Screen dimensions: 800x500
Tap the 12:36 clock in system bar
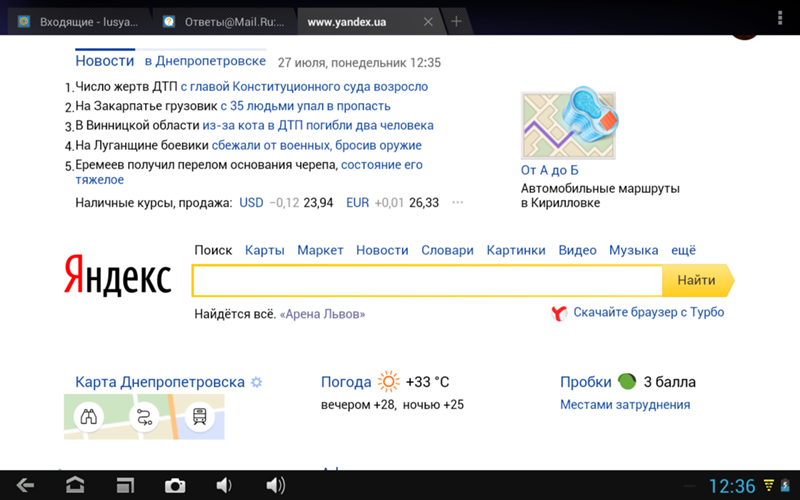coord(732,486)
